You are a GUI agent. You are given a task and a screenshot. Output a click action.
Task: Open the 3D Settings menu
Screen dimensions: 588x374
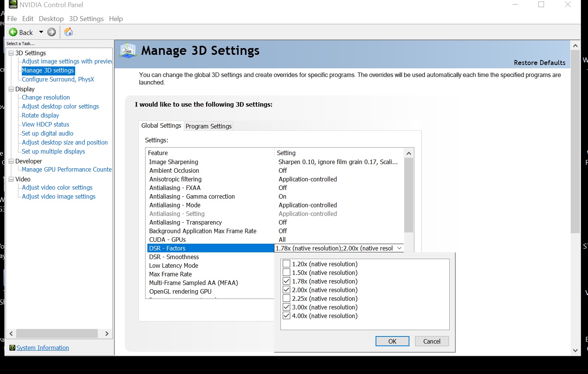[86, 19]
